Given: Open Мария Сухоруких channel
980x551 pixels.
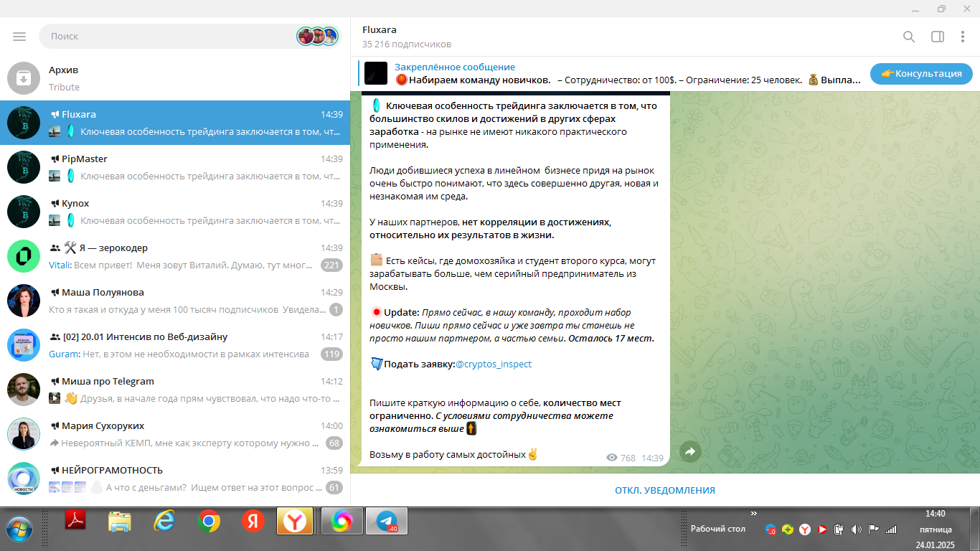Looking at the screenshot, I should [x=175, y=434].
